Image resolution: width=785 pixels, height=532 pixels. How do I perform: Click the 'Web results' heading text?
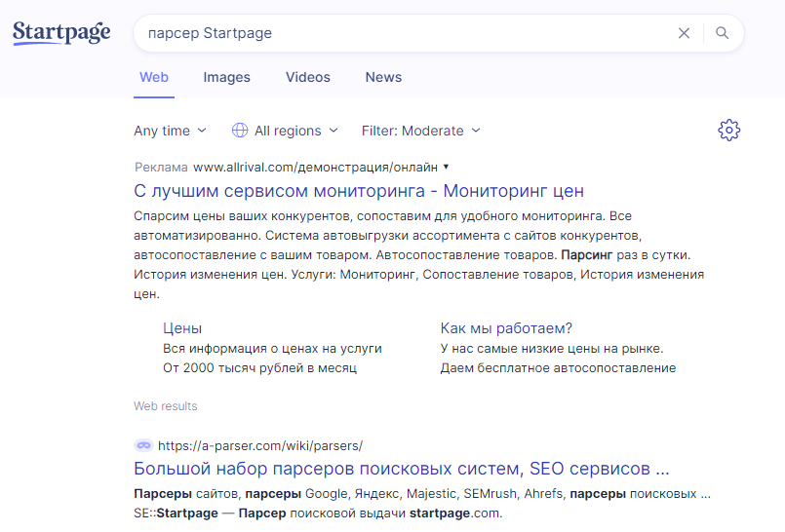click(165, 406)
